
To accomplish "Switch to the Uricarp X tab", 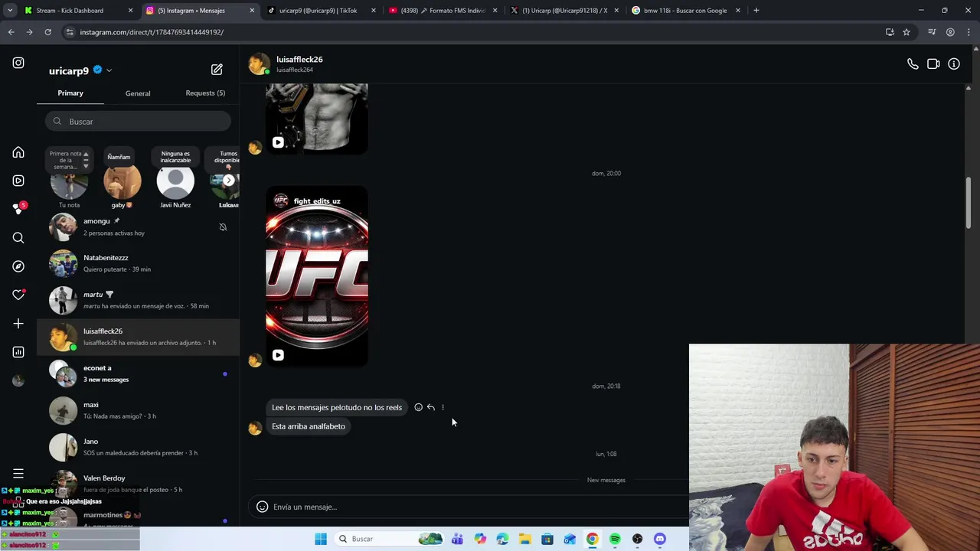I will (563, 11).
